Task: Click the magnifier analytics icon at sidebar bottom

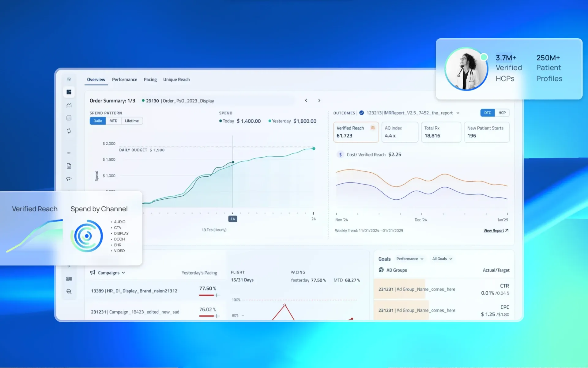Action: [69, 292]
